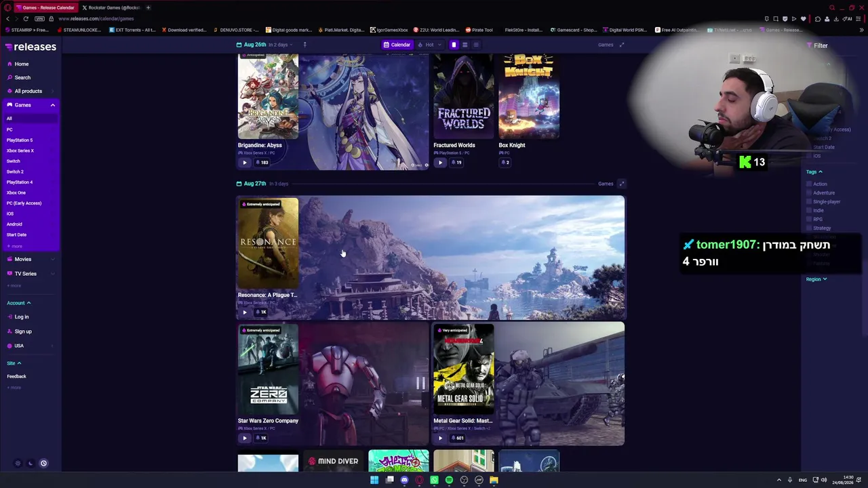Play the Metal Gear Solid trailer
The image size is (868, 488).
440,438
